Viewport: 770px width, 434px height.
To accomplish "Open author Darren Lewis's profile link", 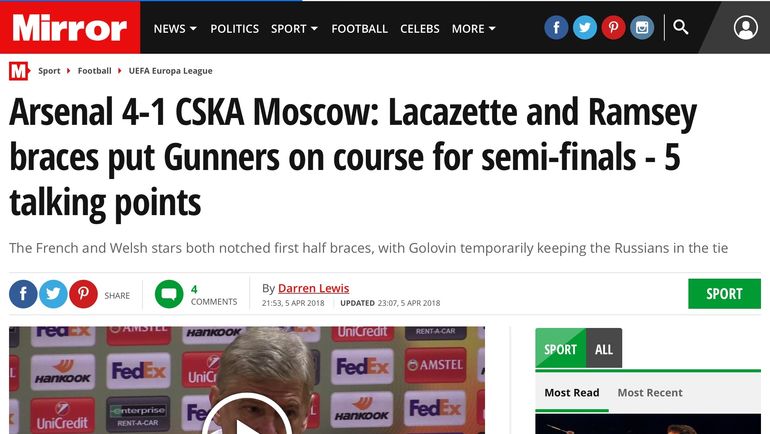I will (x=313, y=288).
